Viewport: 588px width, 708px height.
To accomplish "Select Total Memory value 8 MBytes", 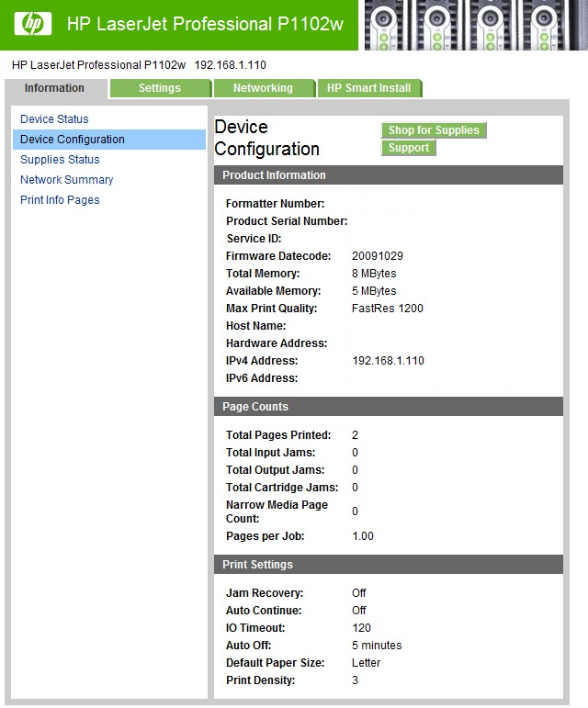I will (x=374, y=274).
